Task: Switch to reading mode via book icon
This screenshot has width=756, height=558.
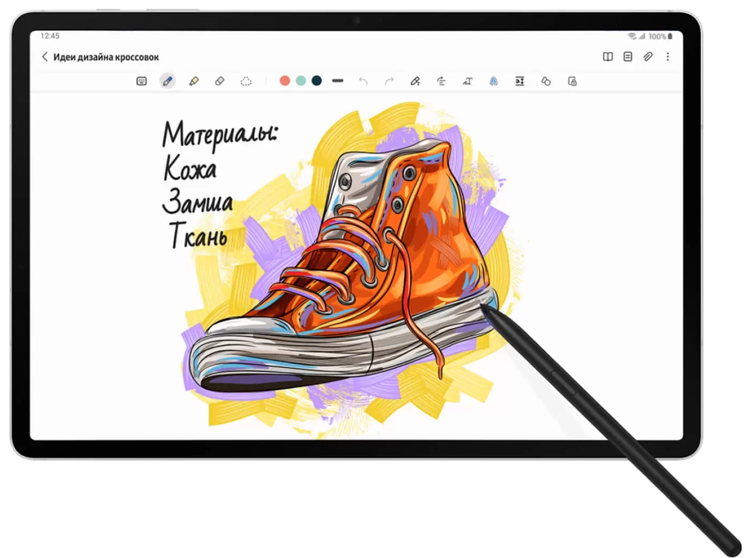Action: 607,57
